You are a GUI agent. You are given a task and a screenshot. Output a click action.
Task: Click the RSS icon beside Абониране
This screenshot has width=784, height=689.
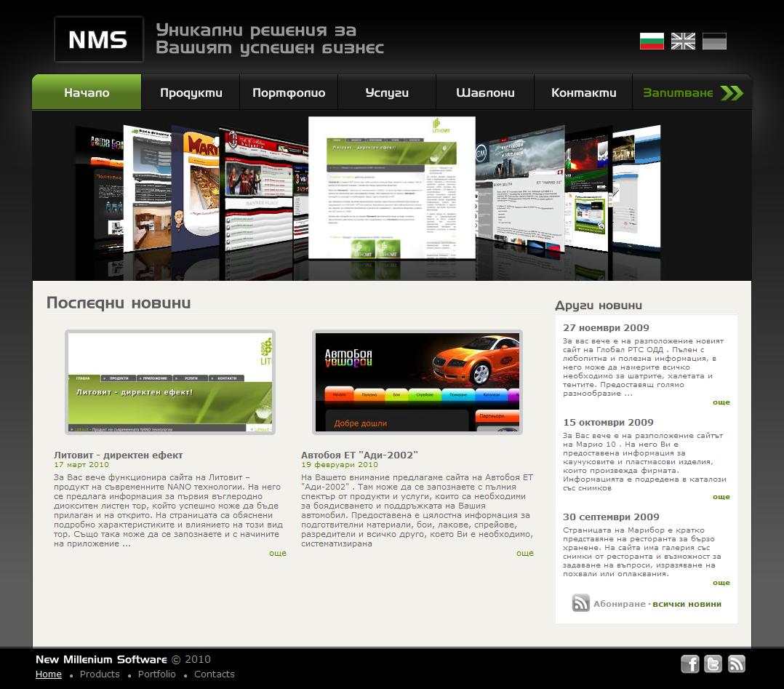580,603
